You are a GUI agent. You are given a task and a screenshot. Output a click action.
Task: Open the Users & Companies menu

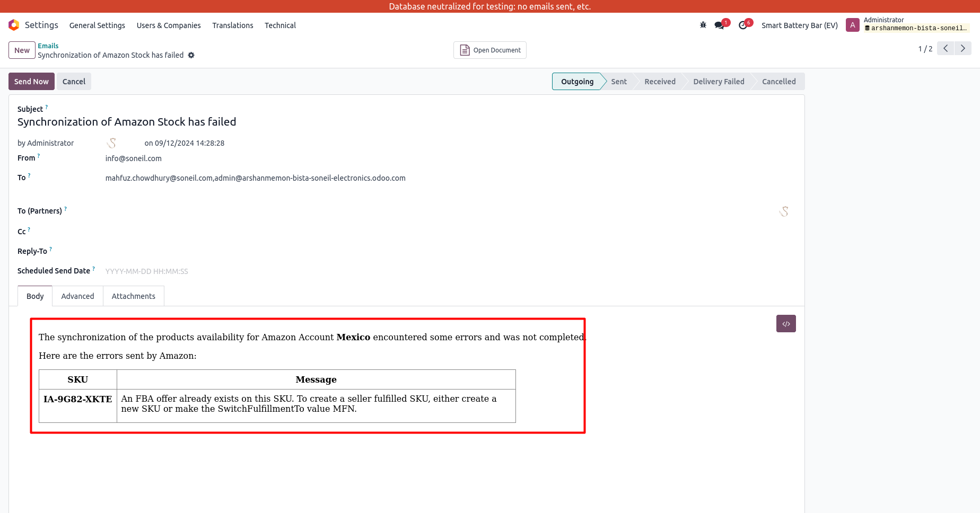click(x=169, y=25)
